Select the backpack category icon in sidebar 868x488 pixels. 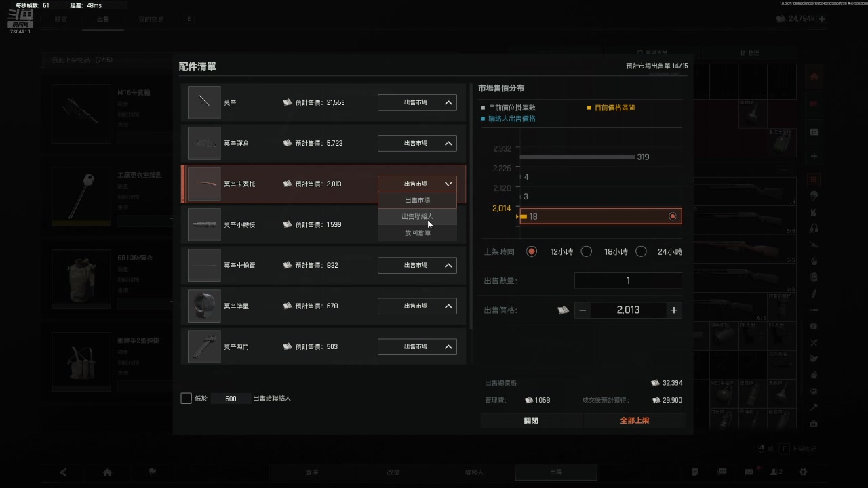tap(814, 277)
